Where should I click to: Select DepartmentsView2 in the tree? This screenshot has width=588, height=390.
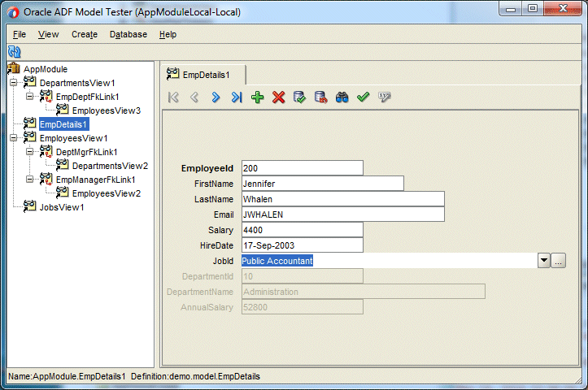pyautogui.click(x=110, y=166)
